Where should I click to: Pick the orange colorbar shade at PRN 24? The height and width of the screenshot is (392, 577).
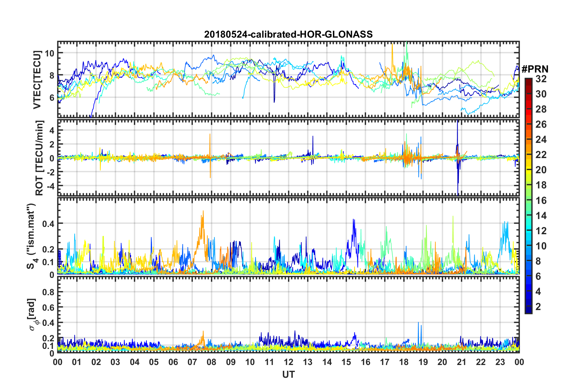[528, 140]
